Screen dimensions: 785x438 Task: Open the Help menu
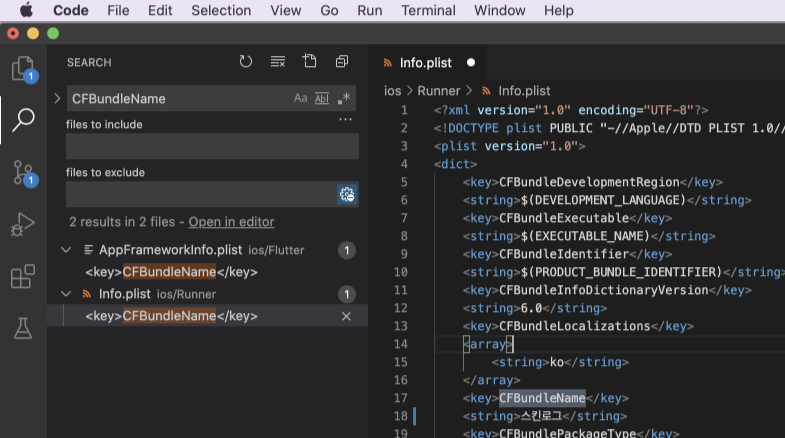coord(559,10)
